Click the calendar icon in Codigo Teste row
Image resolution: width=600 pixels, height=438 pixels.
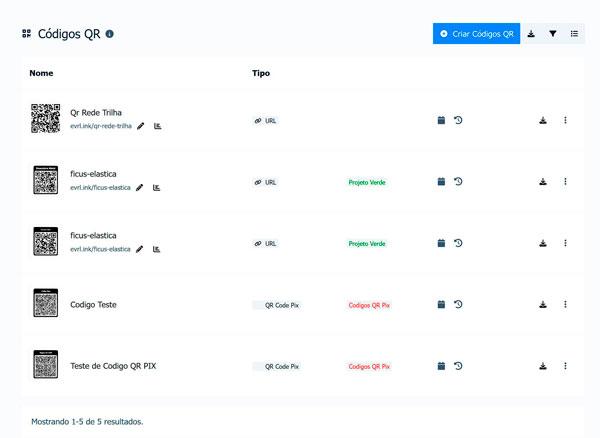point(441,304)
